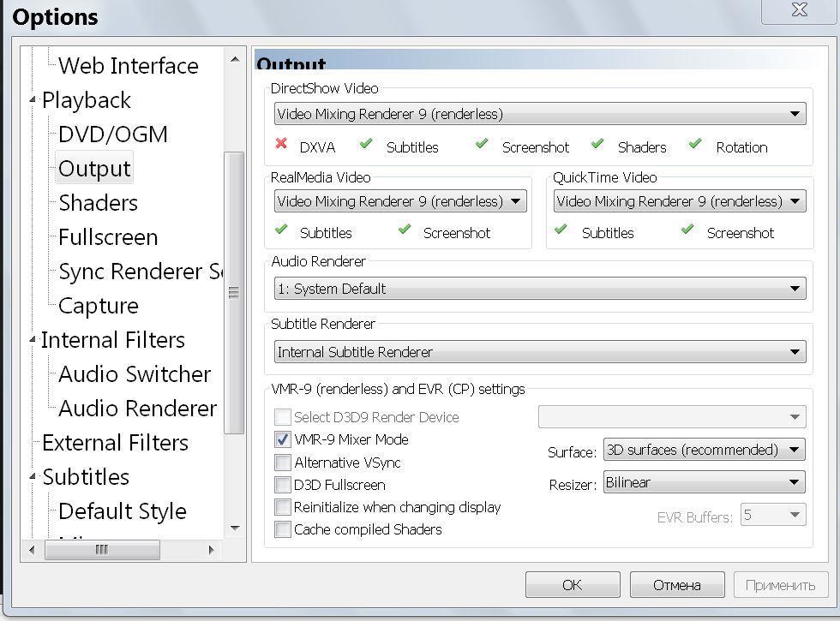
Task: Go to the Fullscreen settings page
Action: (x=108, y=237)
